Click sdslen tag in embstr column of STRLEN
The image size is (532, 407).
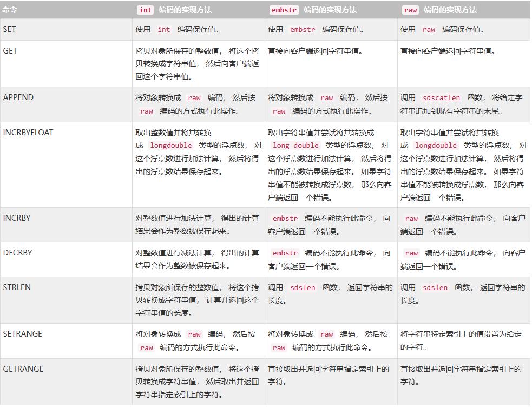tap(303, 287)
